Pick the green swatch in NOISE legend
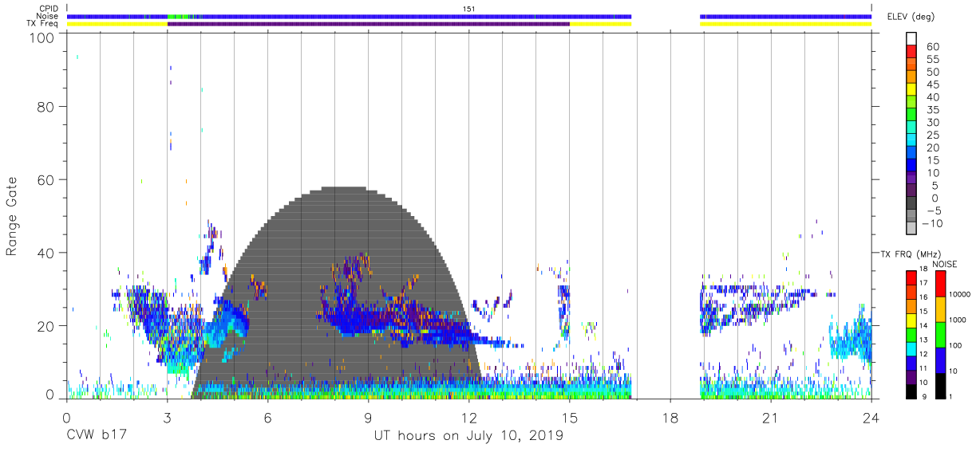 (x=940, y=335)
